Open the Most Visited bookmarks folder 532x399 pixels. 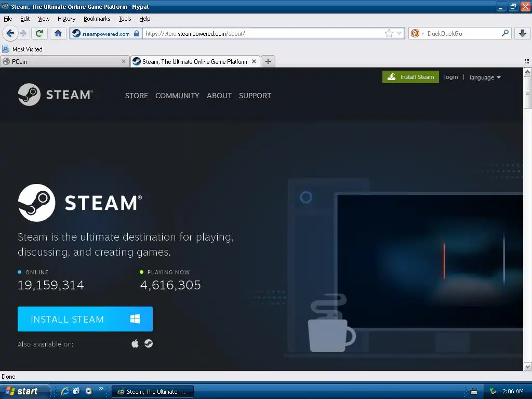[22, 49]
